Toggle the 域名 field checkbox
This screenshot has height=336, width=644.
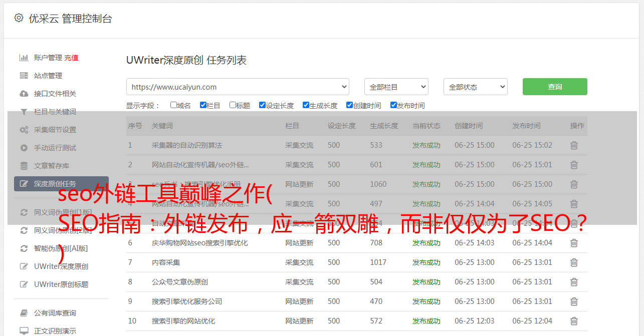[x=173, y=105]
